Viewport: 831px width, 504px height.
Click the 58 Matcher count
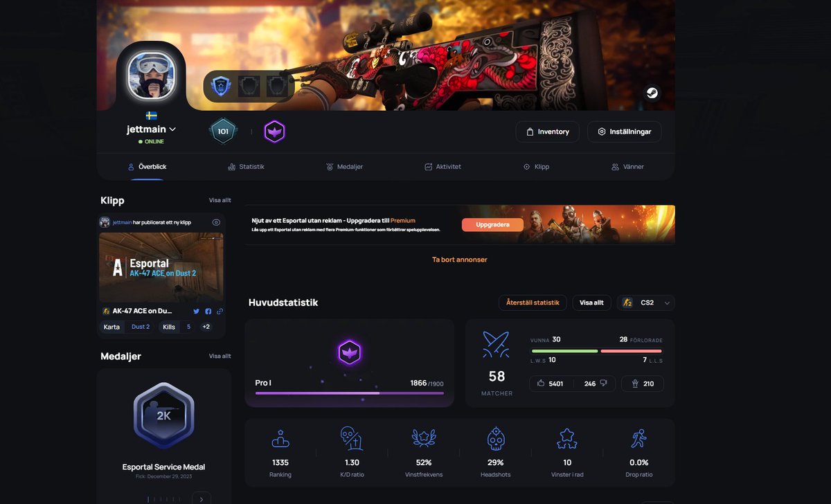(x=497, y=377)
